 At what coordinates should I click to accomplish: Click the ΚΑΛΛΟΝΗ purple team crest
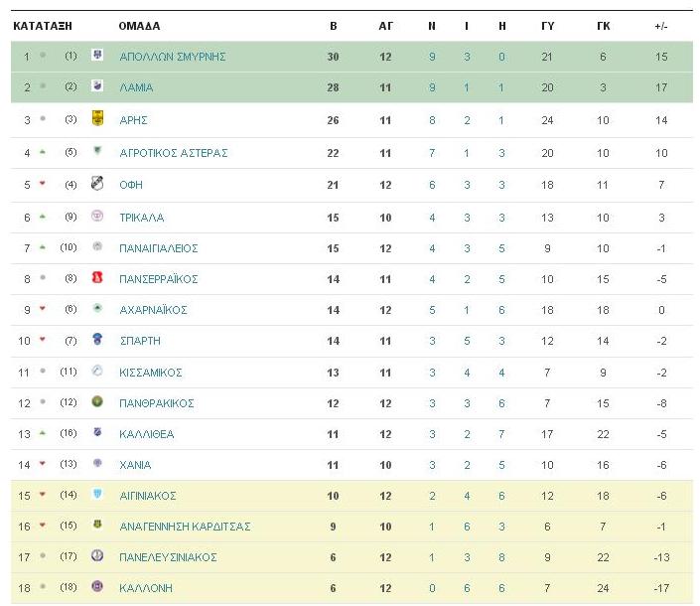(x=97, y=586)
